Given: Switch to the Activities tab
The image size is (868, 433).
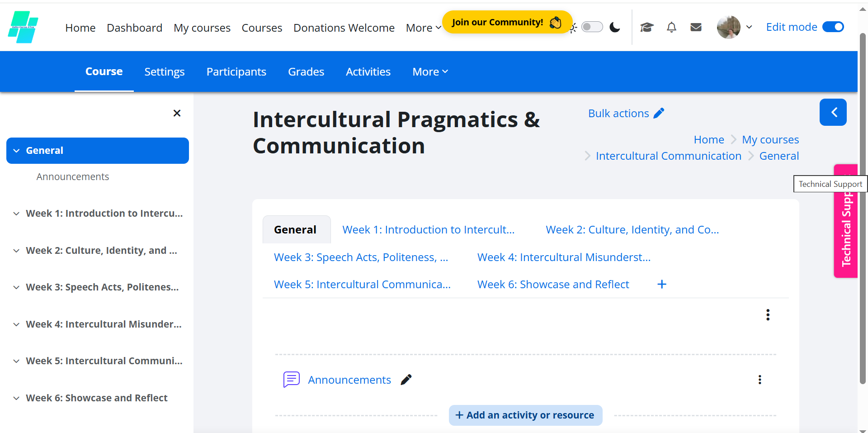Looking at the screenshot, I should (x=368, y=72).
